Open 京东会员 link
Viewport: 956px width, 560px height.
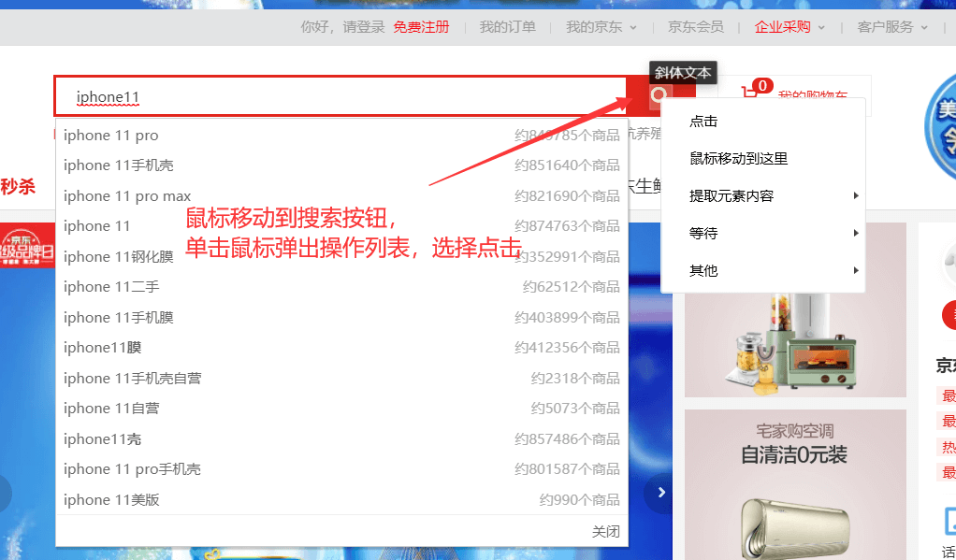pos(696,27)
